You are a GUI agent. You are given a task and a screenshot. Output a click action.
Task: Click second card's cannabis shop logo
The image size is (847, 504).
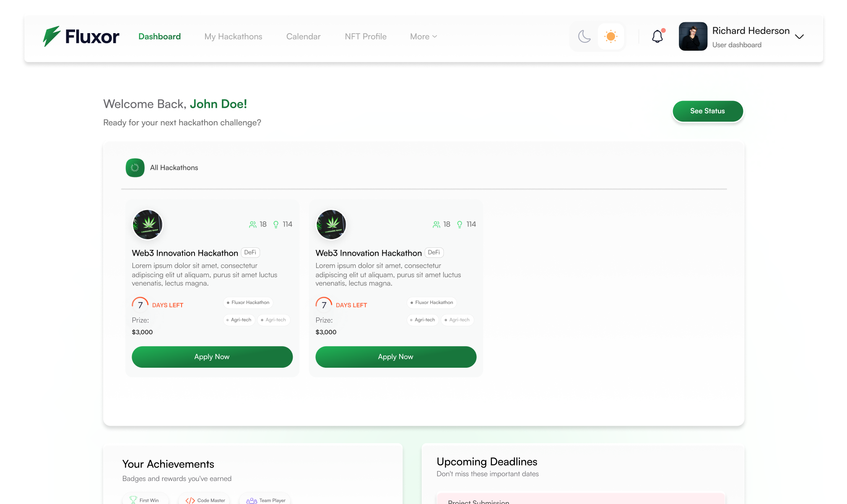[331, 225]
